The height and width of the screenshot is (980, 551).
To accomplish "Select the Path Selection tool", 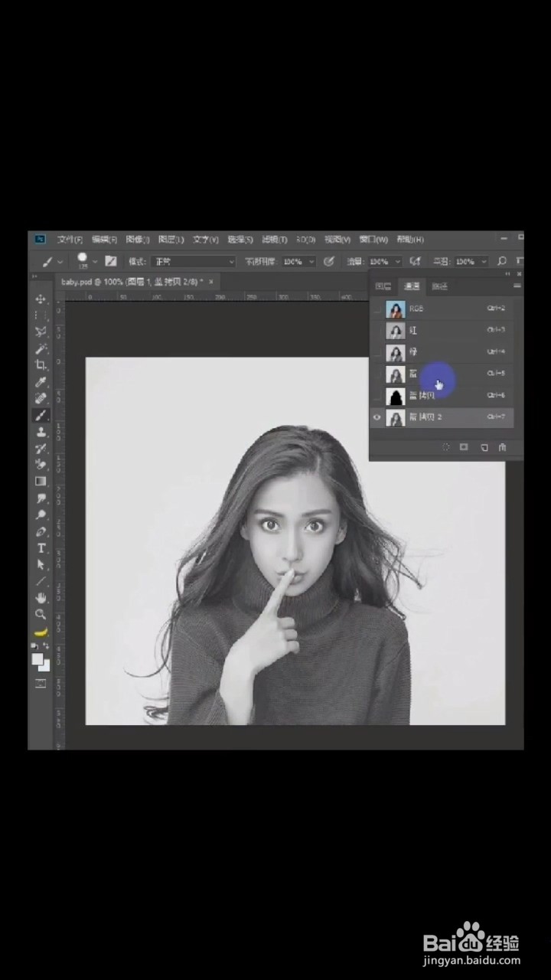I will point(41,564).
